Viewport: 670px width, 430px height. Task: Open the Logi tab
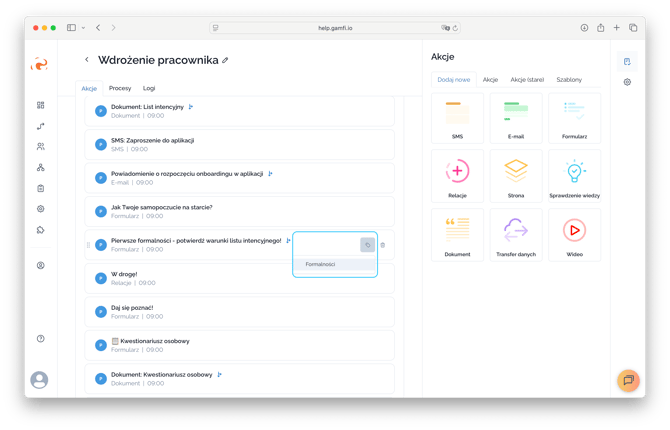tap(149, 88)
